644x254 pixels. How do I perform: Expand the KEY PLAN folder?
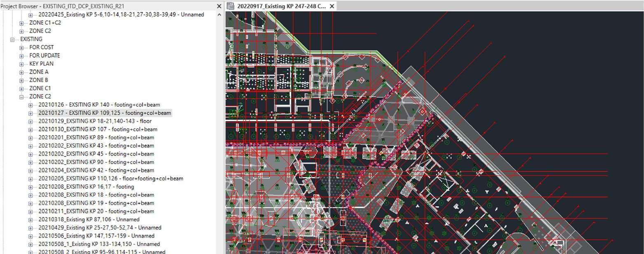(21, 64)
